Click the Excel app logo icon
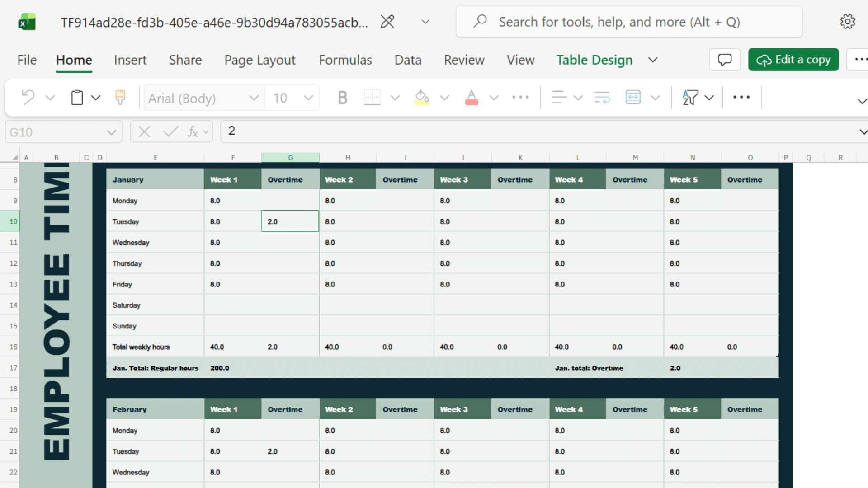The width and height of the screenshot is (868, 488). click(x=27, y=22)
